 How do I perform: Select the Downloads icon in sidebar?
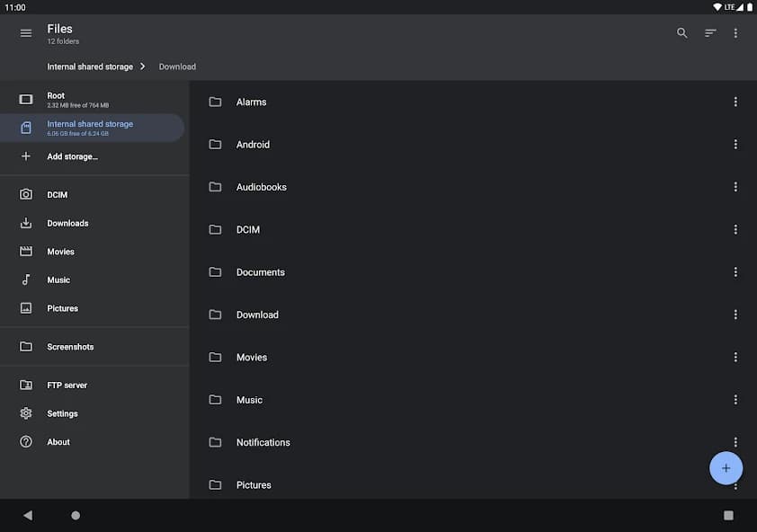[x=26, y=223]
